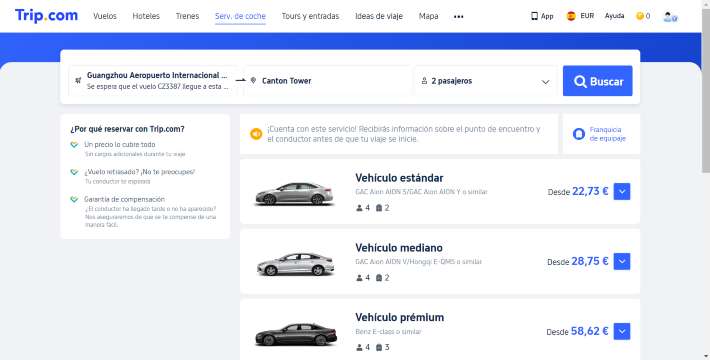Click the location pin icon by Canton Tower
Viewport: 710px width, 360px height.
pyautogui.click(x=253, y=80)
